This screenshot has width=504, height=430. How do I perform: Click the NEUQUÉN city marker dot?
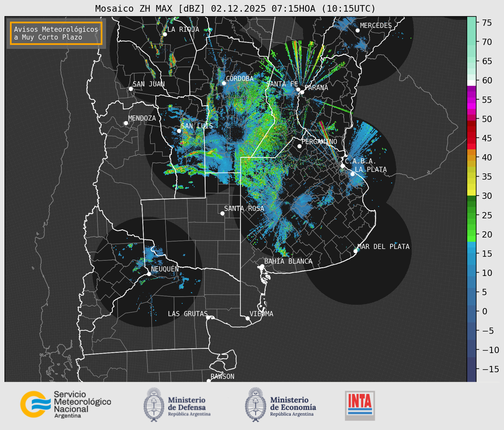pos(149,274)
